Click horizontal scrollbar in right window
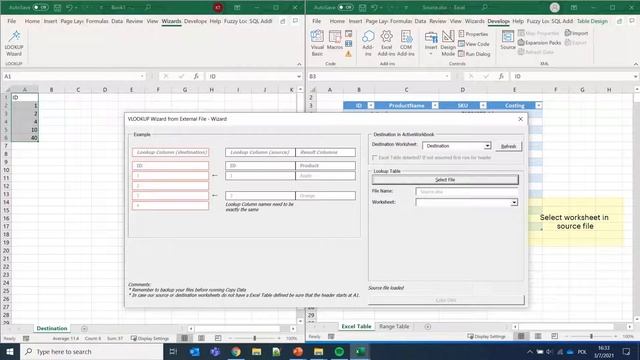Viewport: 640px width, 360px height. click(x=572, y=327)
